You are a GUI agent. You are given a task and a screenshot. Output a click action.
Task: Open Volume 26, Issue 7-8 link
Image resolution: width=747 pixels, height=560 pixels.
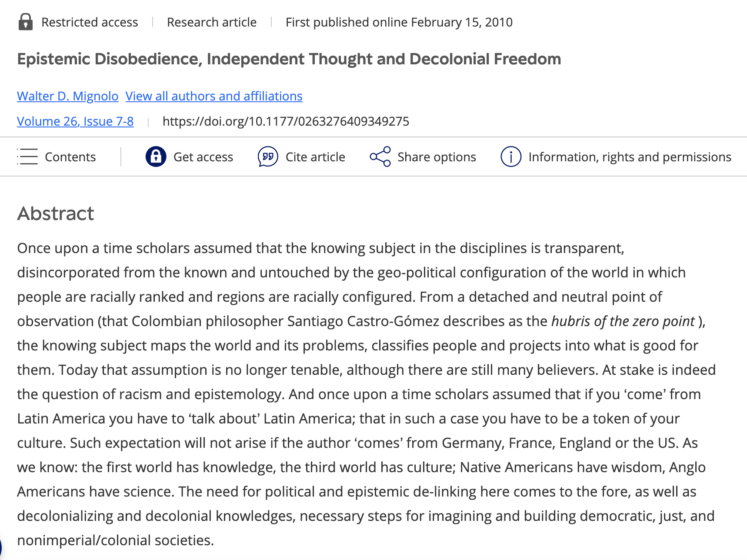coord(75,121)
